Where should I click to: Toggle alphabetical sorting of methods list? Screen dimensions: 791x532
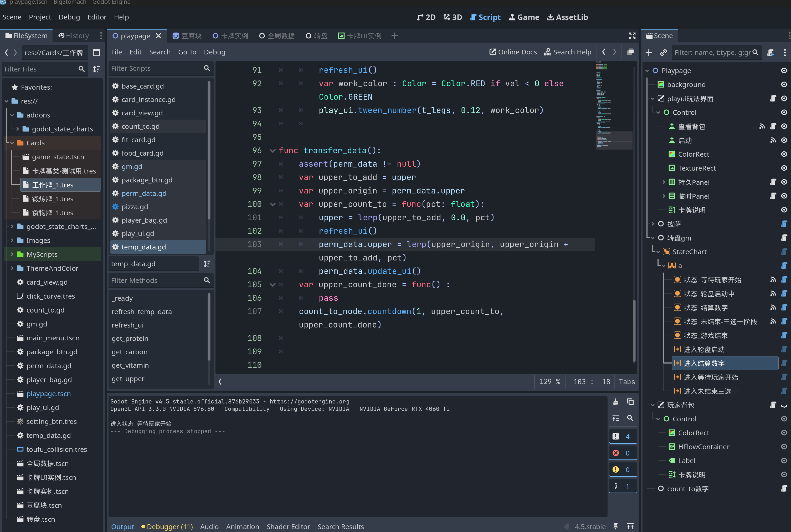(x=207, y=264)
